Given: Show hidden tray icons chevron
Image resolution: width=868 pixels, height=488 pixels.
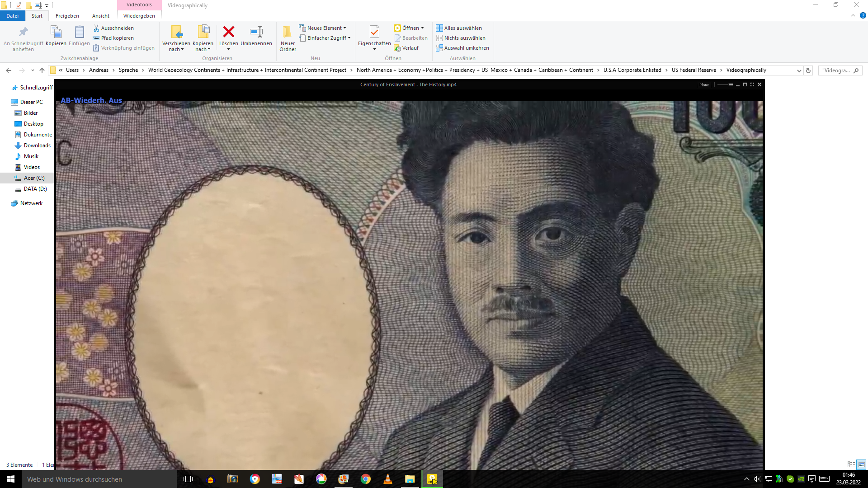Looking at the screenshot, I should click(x=746, y=479).
